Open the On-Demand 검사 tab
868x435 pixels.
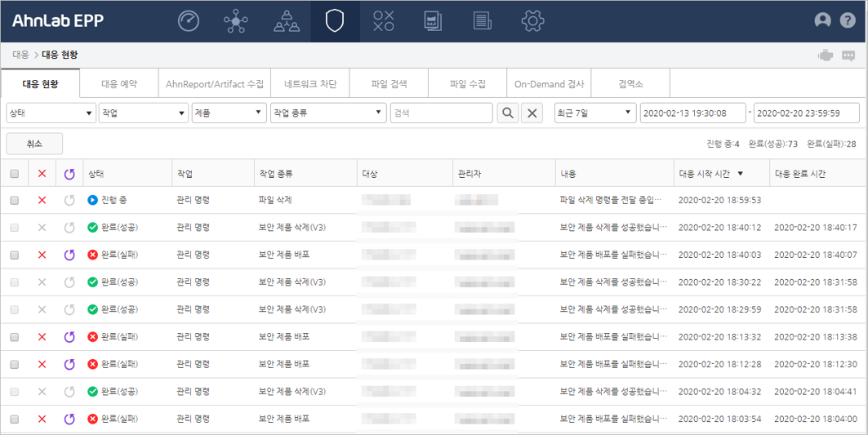pyautogui.click(x=549, y=84)
